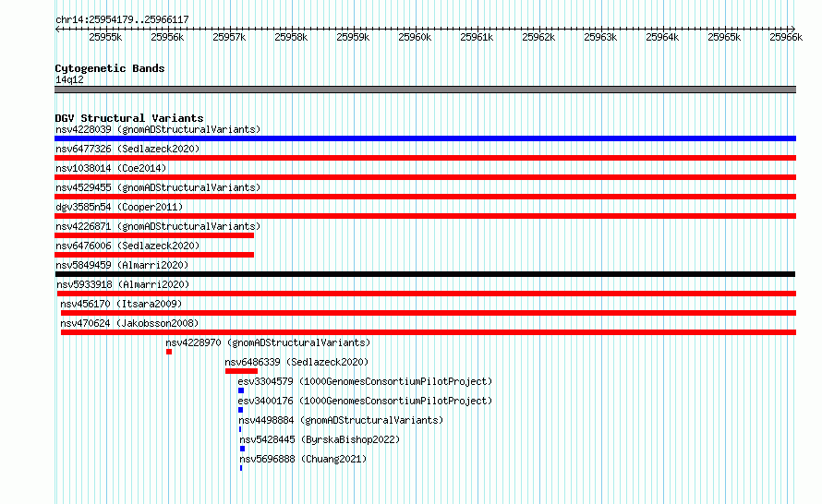Image resolution: width=822 pixels, height=504 pixels.
Task: Select esv3304579 1000GenomesConsortiumPilotProject label
Action: 365,381
